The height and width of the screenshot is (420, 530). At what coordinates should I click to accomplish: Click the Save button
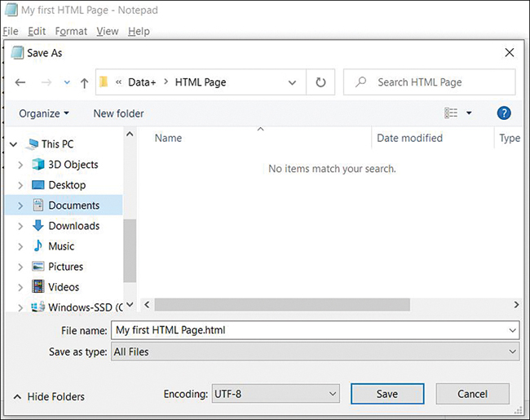tap(387, 394)
